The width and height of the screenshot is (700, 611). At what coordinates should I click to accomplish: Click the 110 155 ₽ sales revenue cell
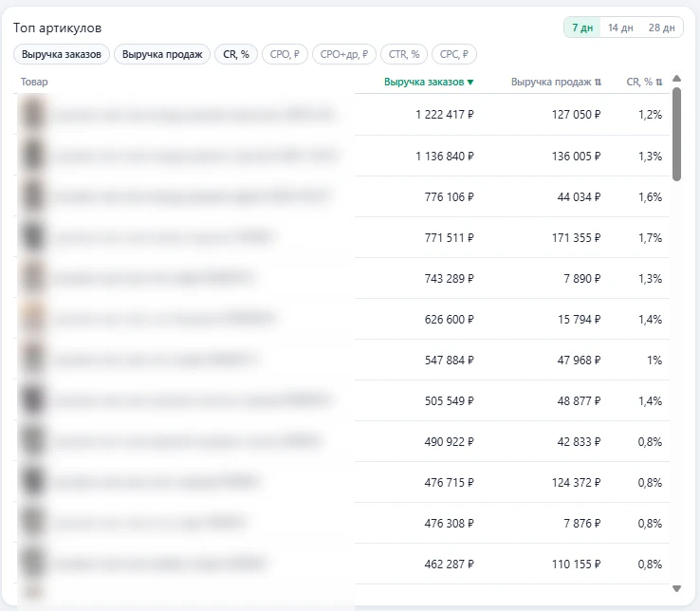coord(577,565)
